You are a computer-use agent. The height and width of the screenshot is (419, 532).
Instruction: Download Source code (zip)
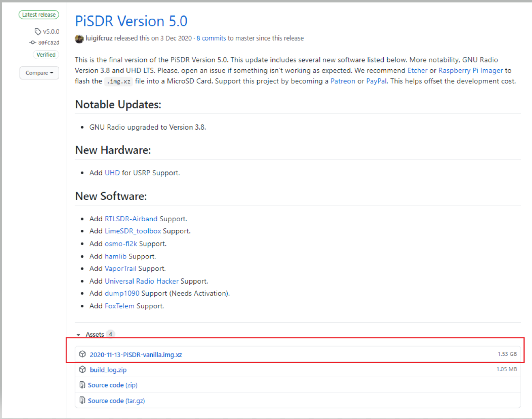point(113,385)
